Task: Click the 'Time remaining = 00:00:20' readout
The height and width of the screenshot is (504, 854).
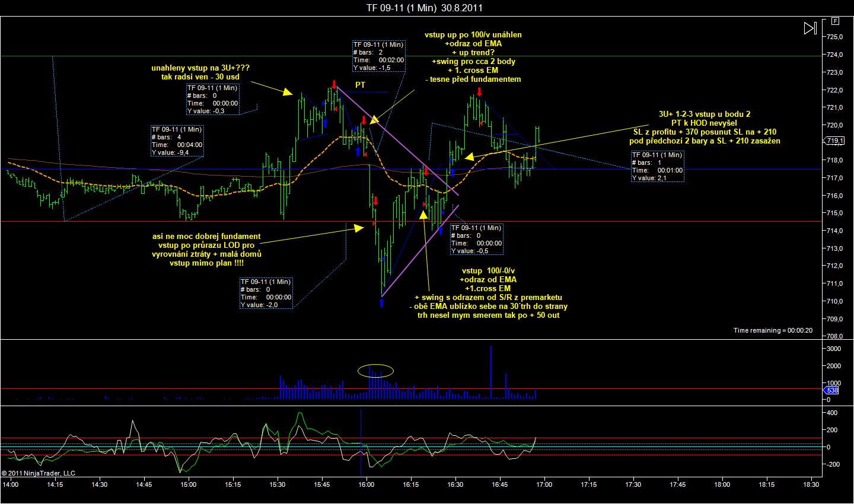Action: pyautogui.click(x=773, y=330)
